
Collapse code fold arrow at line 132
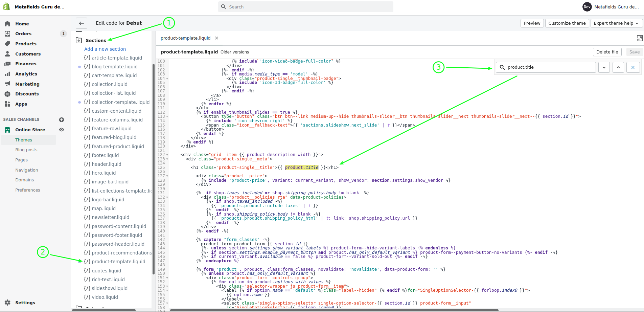click(x=167, y=197)
